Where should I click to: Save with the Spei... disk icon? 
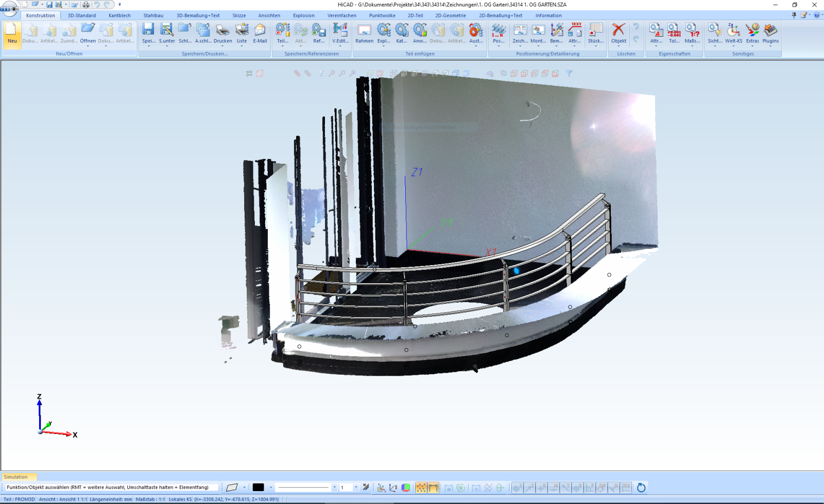pos(148,30)
